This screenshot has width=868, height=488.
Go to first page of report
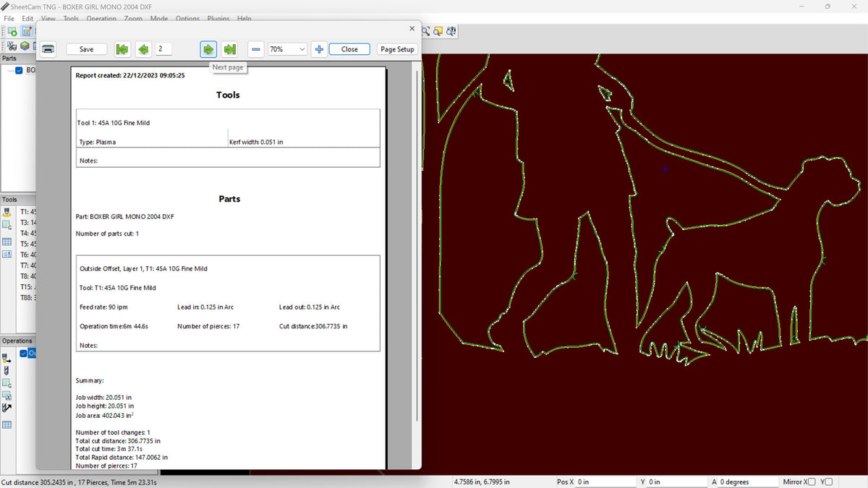tap(122, 49)
